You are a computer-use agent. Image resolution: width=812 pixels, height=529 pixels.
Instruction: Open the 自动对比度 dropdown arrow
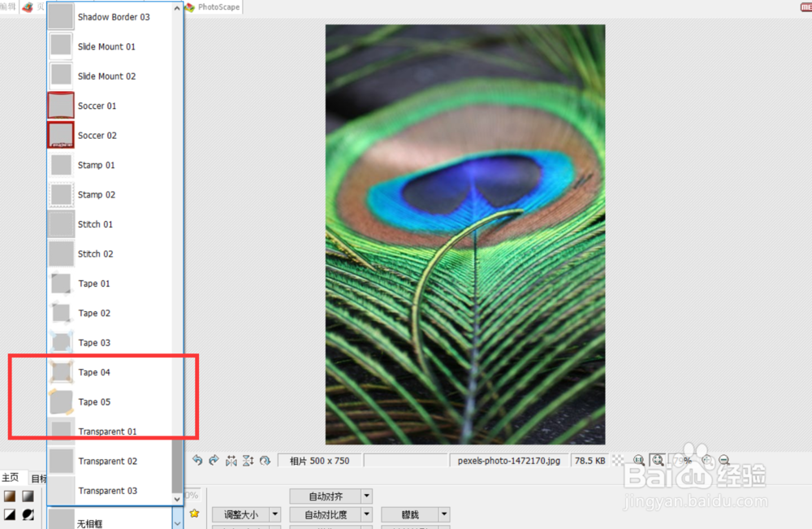coord(367,514)
